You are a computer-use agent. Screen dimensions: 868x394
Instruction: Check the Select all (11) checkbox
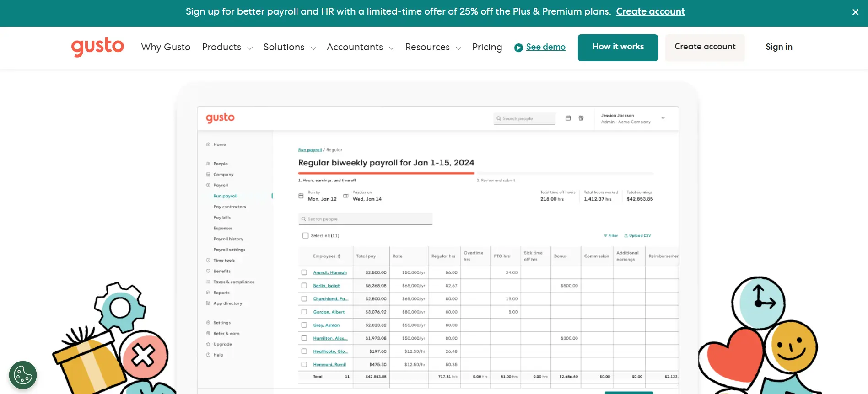click(305, 236)
